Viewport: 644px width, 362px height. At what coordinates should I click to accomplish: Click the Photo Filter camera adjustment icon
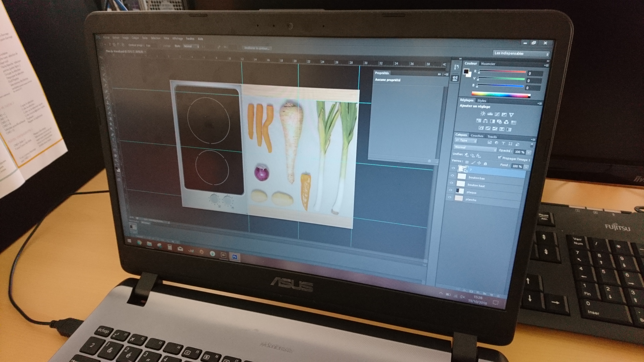499,122
